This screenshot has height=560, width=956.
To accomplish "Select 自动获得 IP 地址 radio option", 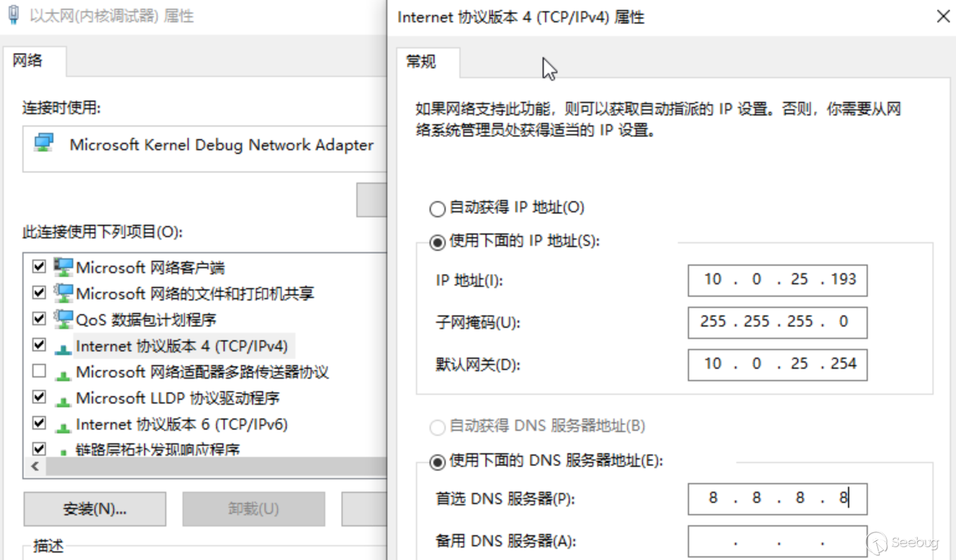I will (x=437, y=209).
